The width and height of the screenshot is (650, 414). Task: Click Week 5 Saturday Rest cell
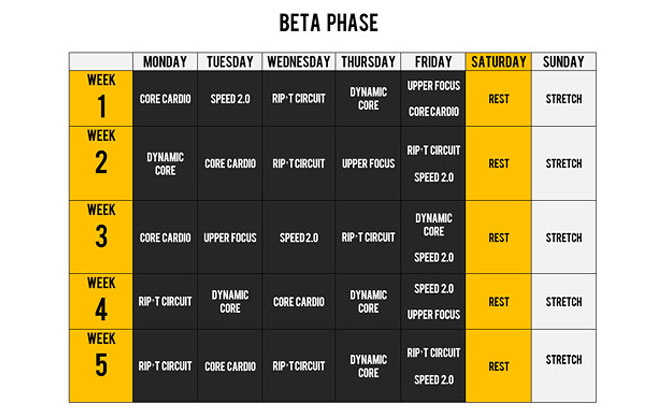pos(499,366)
